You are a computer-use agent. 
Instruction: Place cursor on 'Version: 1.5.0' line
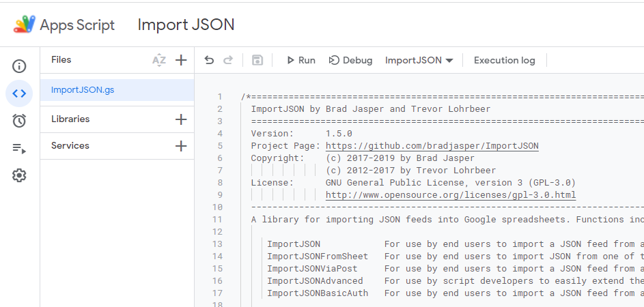pos(302,134)
